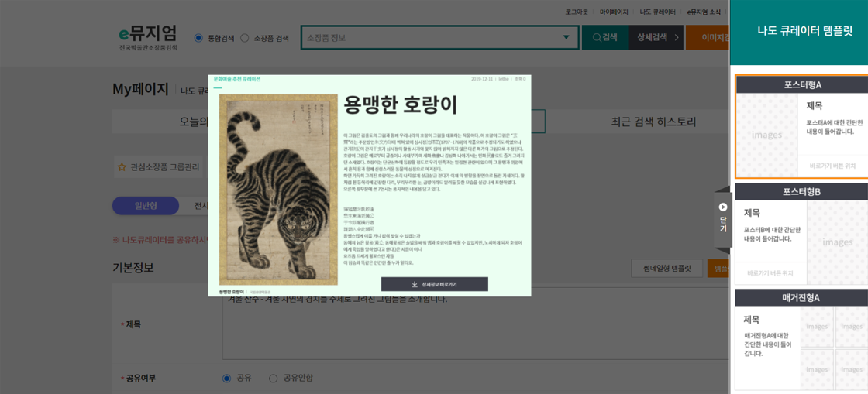Select the 포스터형A template card
The height and width of the screenshot is (394, 868).
click(x=801, y=127)
